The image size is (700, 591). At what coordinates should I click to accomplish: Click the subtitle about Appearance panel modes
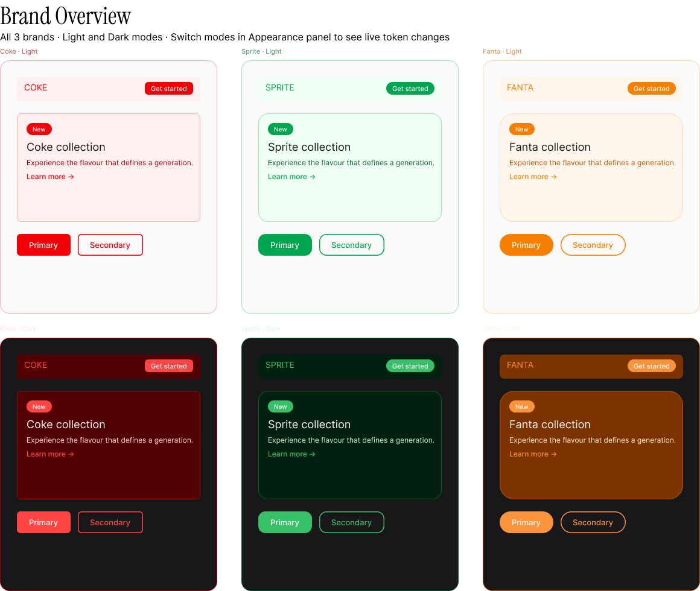(225, 37)
